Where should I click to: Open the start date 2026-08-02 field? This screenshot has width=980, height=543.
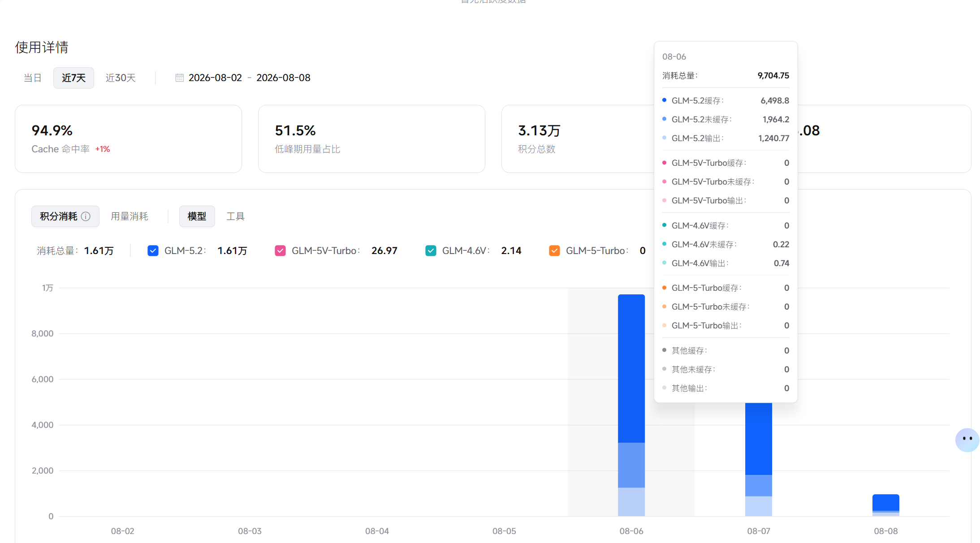click(x=215, y=78)
